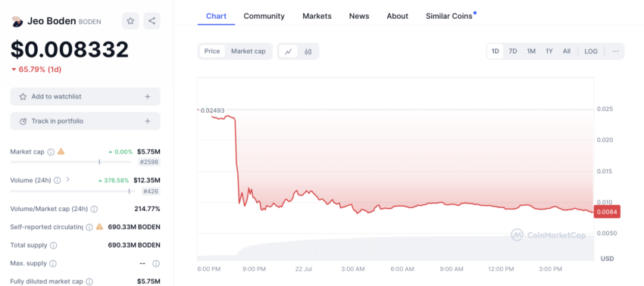644x286 pixels.
Task: Open the chart more options ellipsis
Action: coord(615,51)
